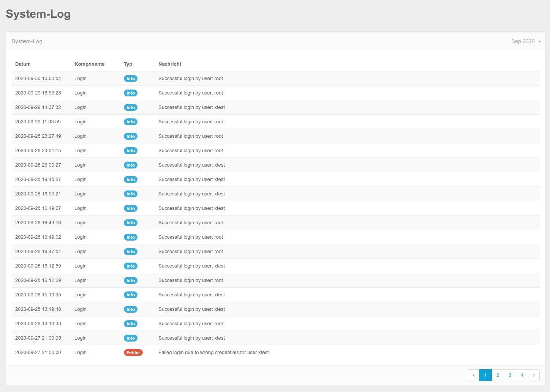Click the Info badge on the 2020-09-27 21:00:05 entry
The image size is (550, 392).
click(131, 338)
